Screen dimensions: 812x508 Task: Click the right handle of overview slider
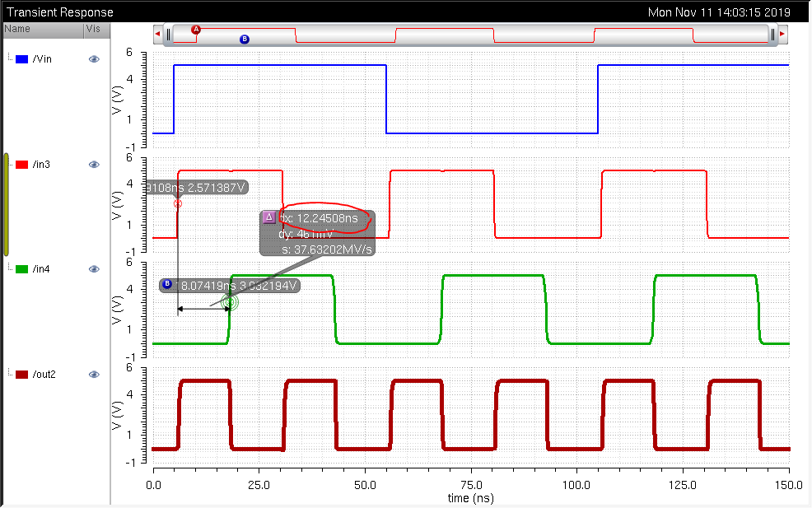[x=772, y=35]
